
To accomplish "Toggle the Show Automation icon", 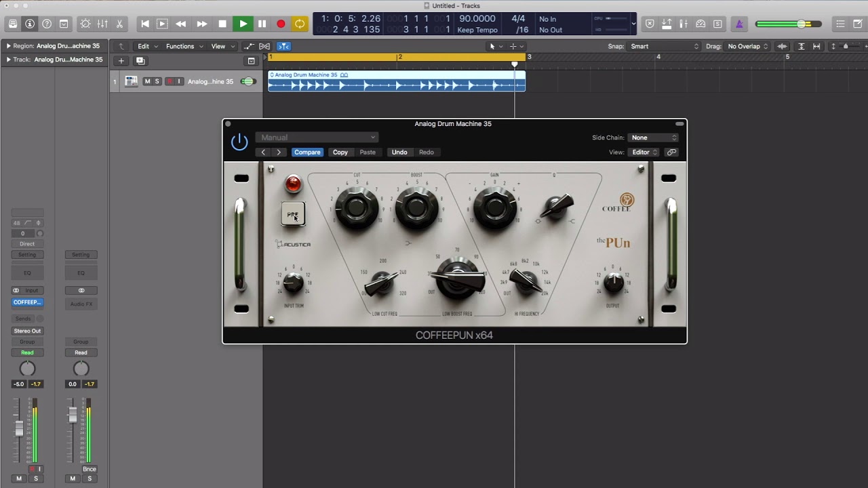I will click(x=249, y=46).
